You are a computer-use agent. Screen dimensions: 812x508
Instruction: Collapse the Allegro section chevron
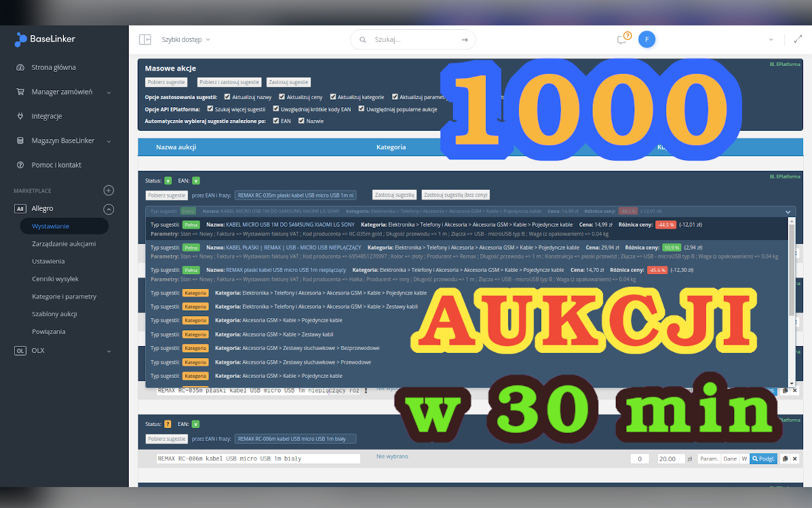pos(108,209)
